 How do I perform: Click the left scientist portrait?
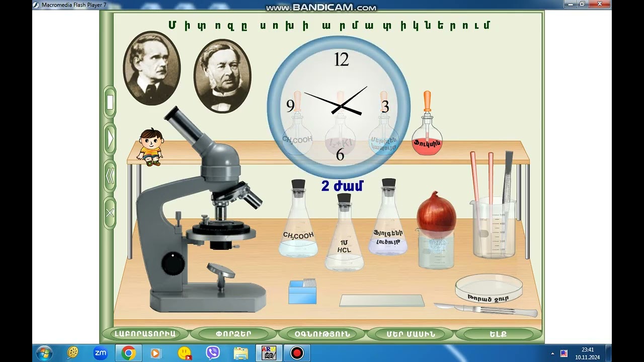coord(151,68)
